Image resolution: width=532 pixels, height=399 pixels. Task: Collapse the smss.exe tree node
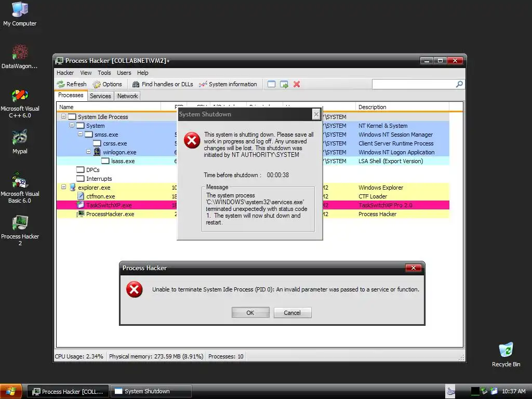pos(81,134)
